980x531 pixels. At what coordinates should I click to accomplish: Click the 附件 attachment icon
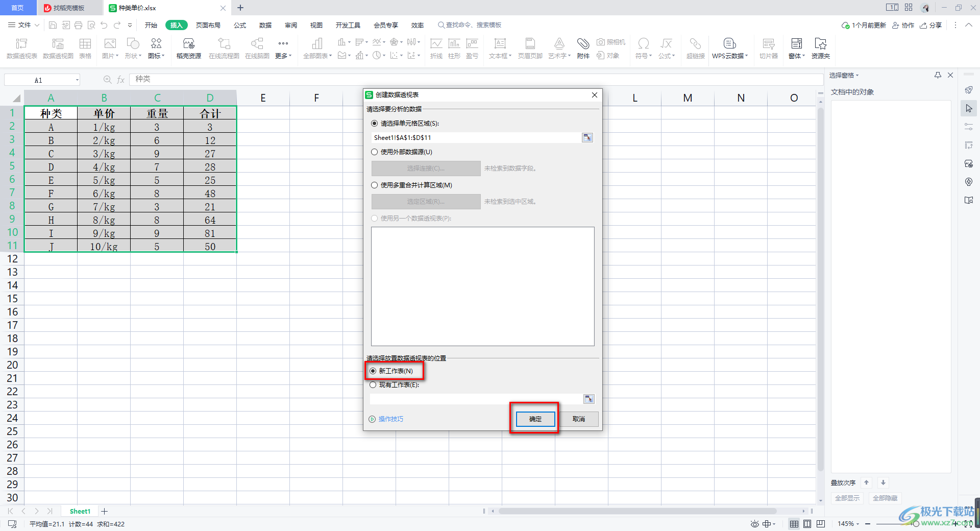point(583,49)
